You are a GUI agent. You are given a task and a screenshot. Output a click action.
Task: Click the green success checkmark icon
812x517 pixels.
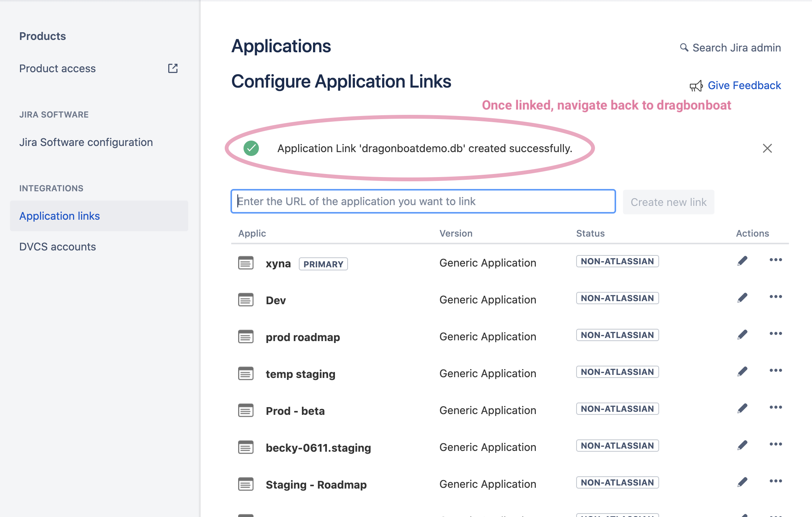coord(251,148)
